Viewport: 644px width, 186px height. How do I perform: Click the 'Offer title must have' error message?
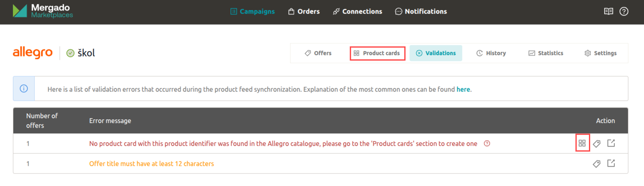click(x=151, y=164)
